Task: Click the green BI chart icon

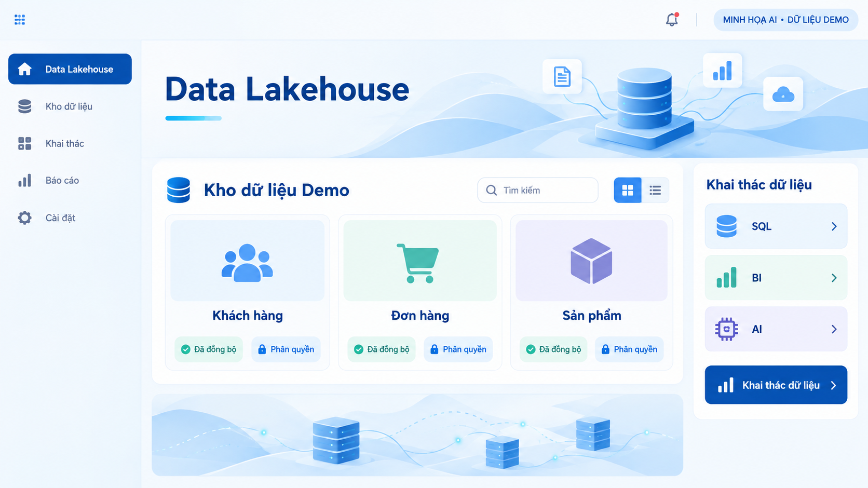Action: tap(726, 278)
